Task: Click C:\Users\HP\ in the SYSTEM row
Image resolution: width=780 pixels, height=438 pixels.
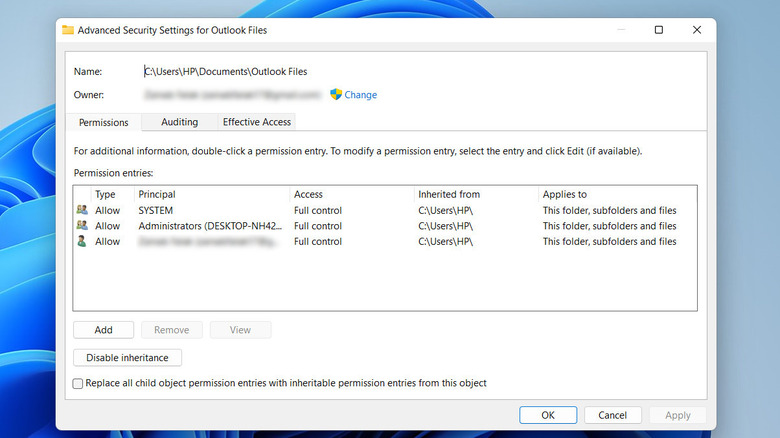Action: [x=445, y=210]
